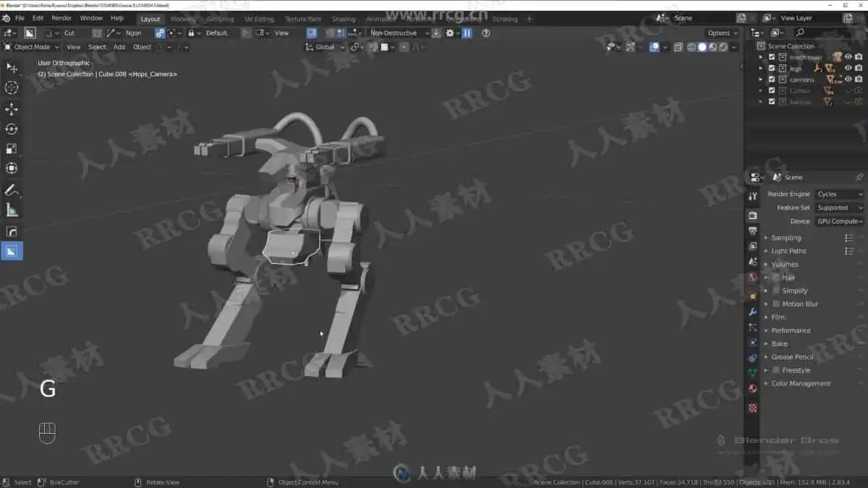
Task: Expand the legs collection in outliner
Action: click(x=761, y=68)
